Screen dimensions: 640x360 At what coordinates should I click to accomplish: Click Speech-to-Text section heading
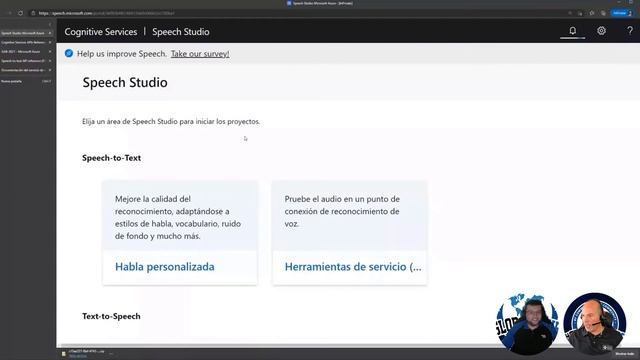coord(111,158)
